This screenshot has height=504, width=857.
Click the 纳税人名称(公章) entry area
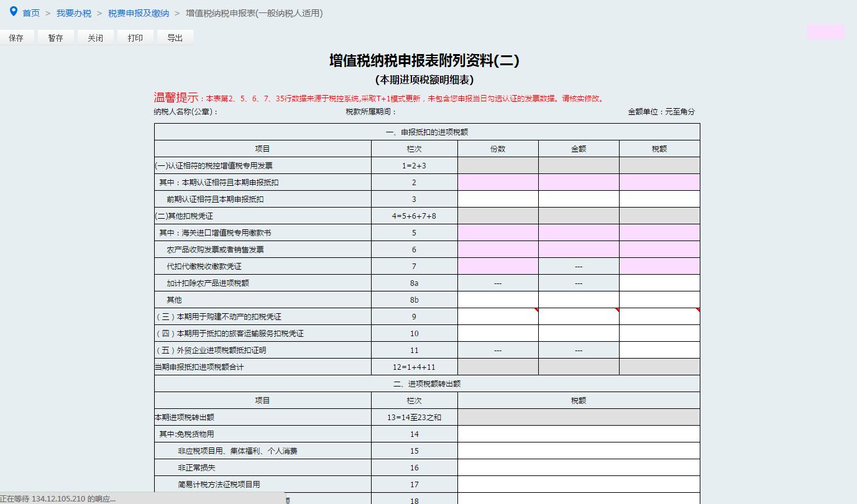(x=261, y=112)
